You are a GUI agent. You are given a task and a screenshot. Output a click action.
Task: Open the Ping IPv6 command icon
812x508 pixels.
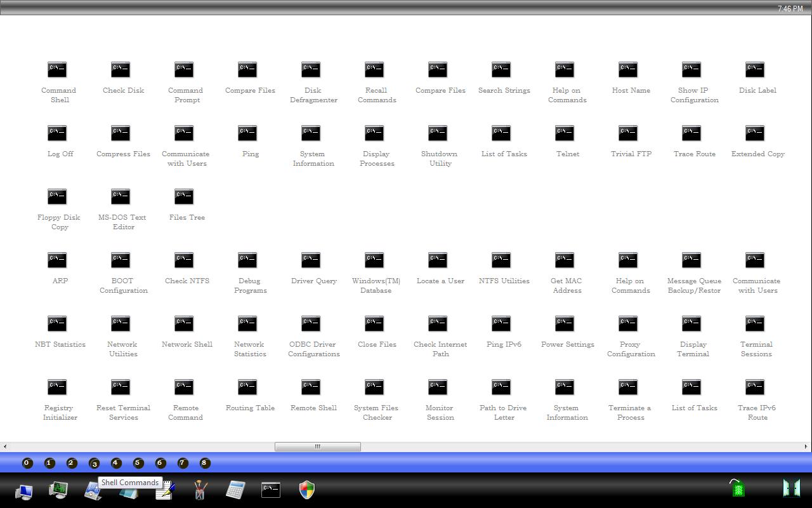click(501, 324)
